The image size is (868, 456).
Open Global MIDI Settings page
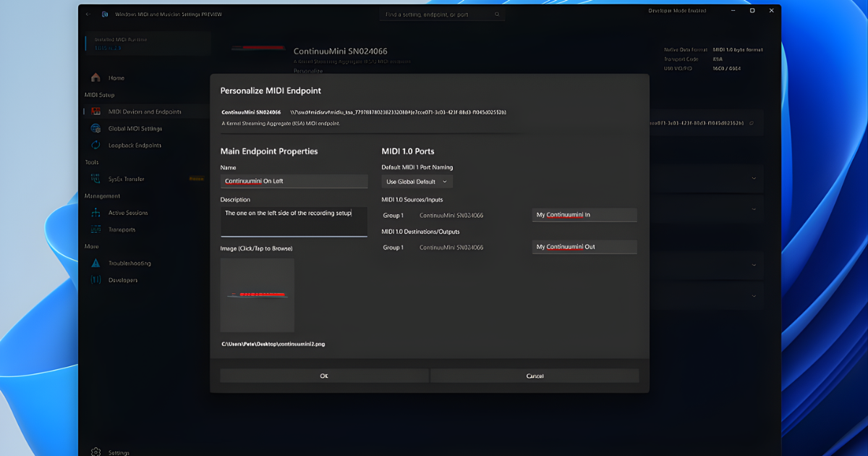pos(135,128)
